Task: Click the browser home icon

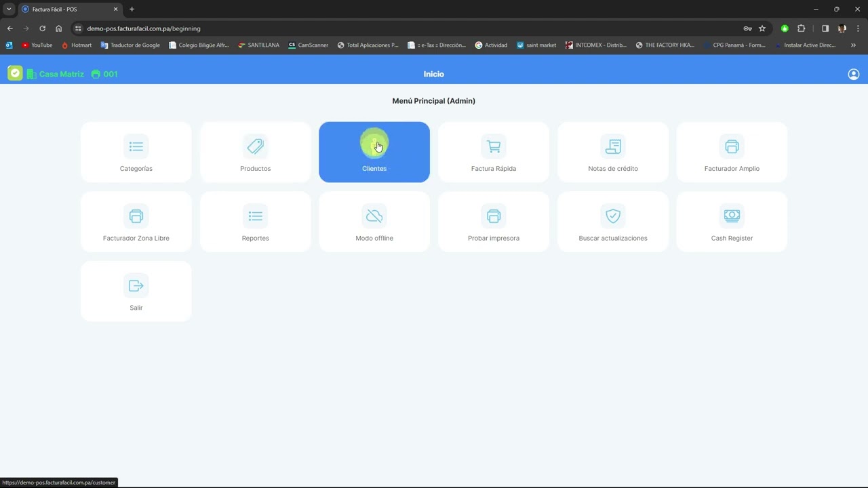Action: pos(58,28)
